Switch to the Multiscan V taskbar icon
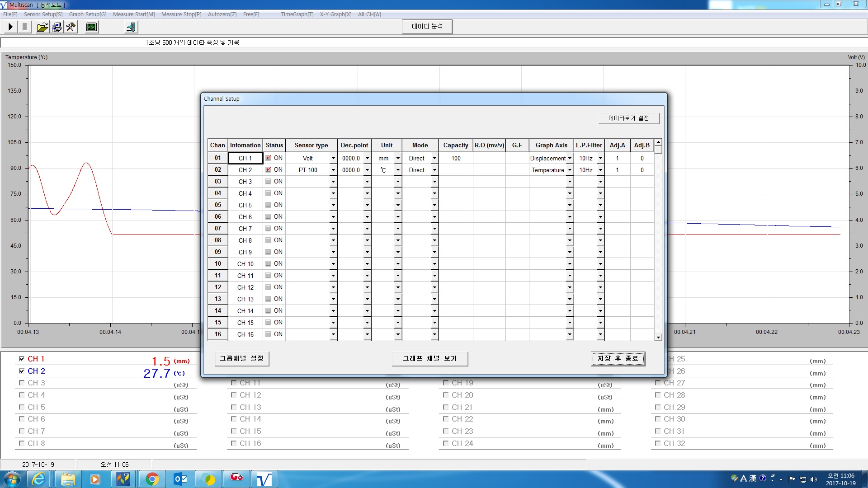Image resolution: width=868 pixels, height=488 pixels. [x=264, y=479]
